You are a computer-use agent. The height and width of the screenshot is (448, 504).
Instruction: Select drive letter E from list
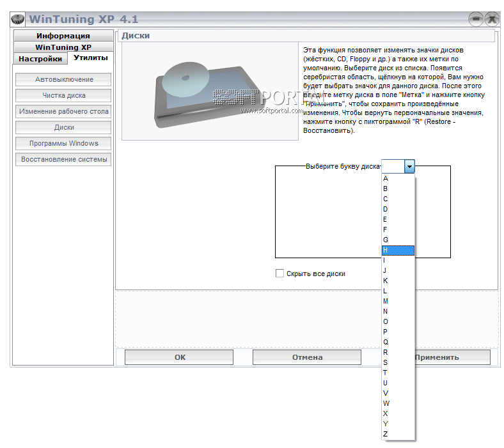pos(398,219)
